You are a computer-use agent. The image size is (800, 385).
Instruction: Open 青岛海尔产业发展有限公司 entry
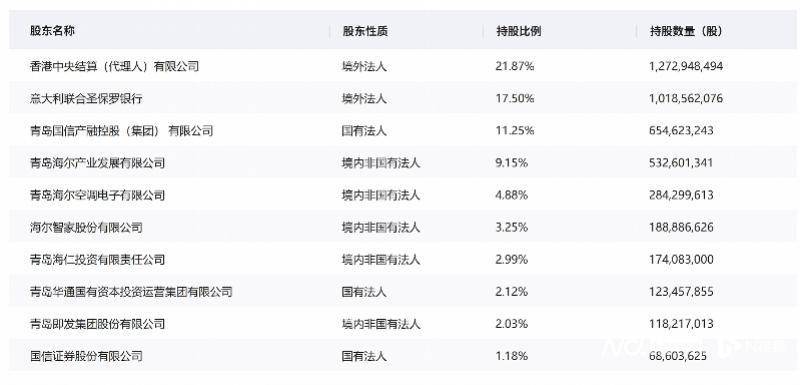(97, 163)
